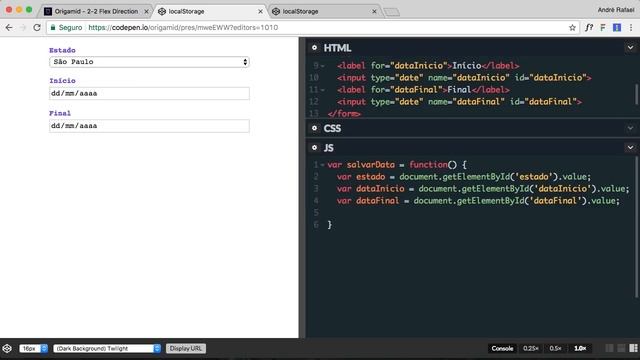Screen dimensions: 640x360
Task: Click 'dataFinal' string in JS line 4
Action: (x=556, y=200)
